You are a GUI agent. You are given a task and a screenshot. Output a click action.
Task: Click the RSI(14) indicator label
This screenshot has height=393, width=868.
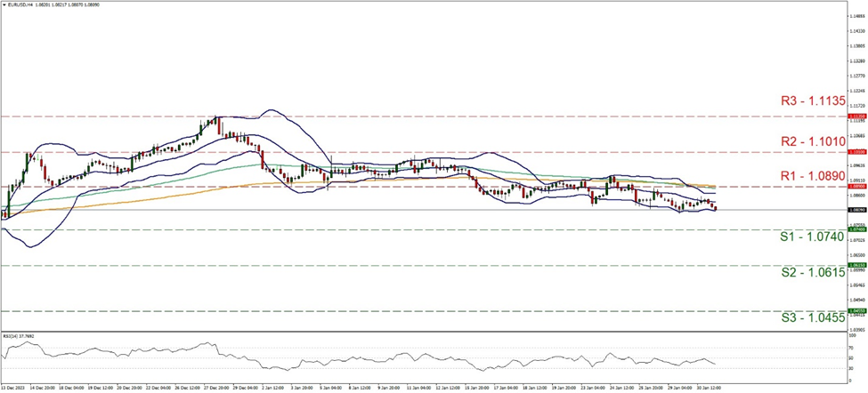point(18,337)
